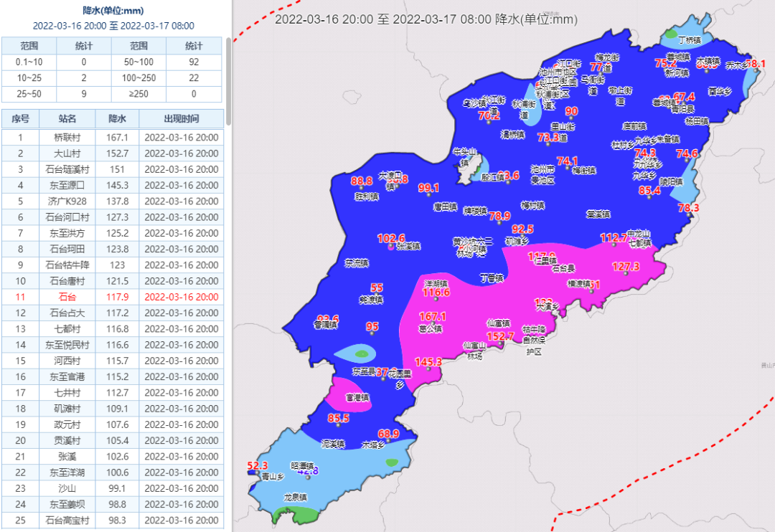The image size is (775, 532).
Task: Click the 145.3 rainfall marker on the map
Action: coord(428,362)
